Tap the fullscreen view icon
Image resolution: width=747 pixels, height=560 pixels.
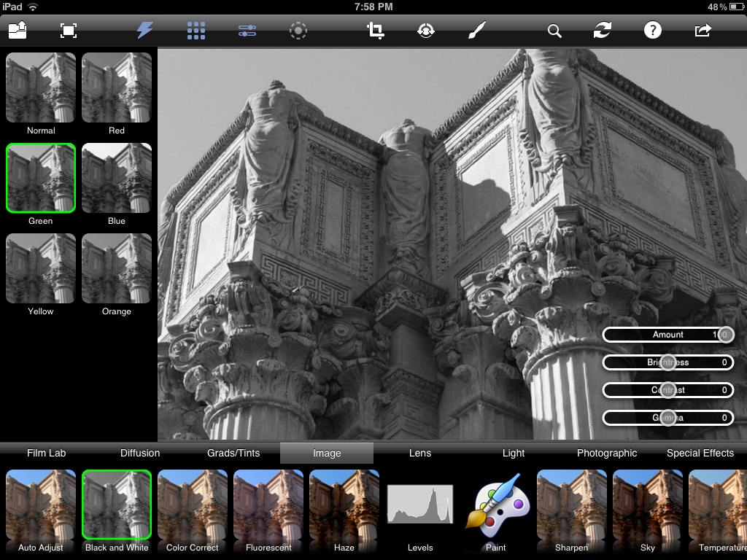tap(68, 31)
